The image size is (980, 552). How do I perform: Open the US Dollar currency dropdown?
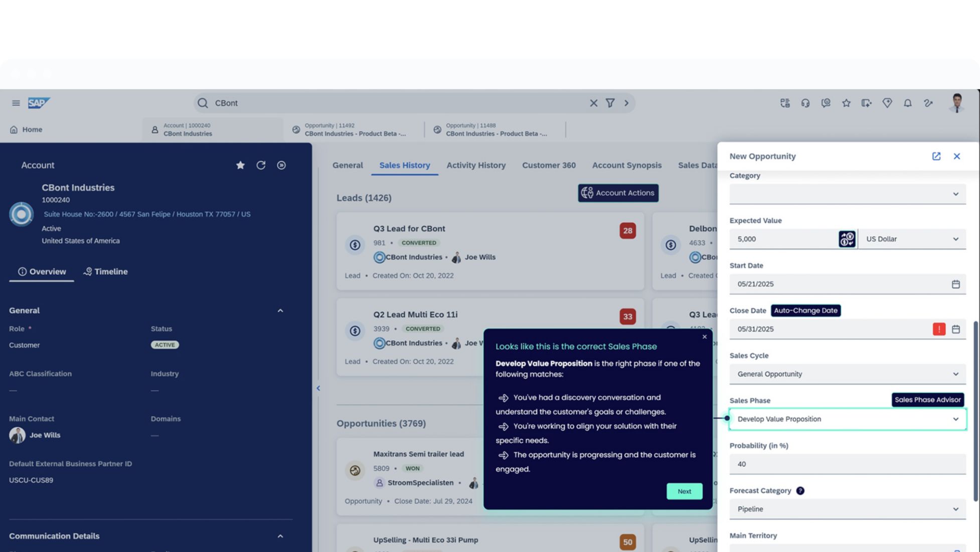(912, 239)
